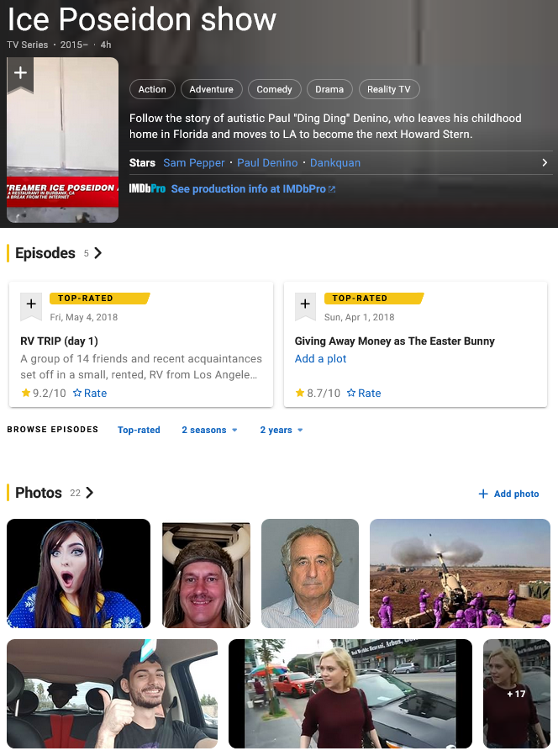Click the Add photo plus icon
This screenshot has width=558, height=756.
click(483, 494)
